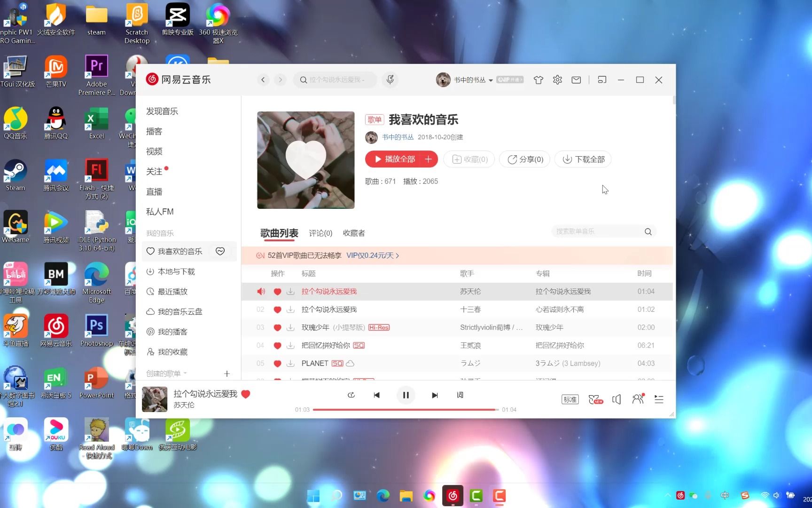Switch to the 评论(0) tab
Viewport: 812px width, 508px height.
click(320, 233)
